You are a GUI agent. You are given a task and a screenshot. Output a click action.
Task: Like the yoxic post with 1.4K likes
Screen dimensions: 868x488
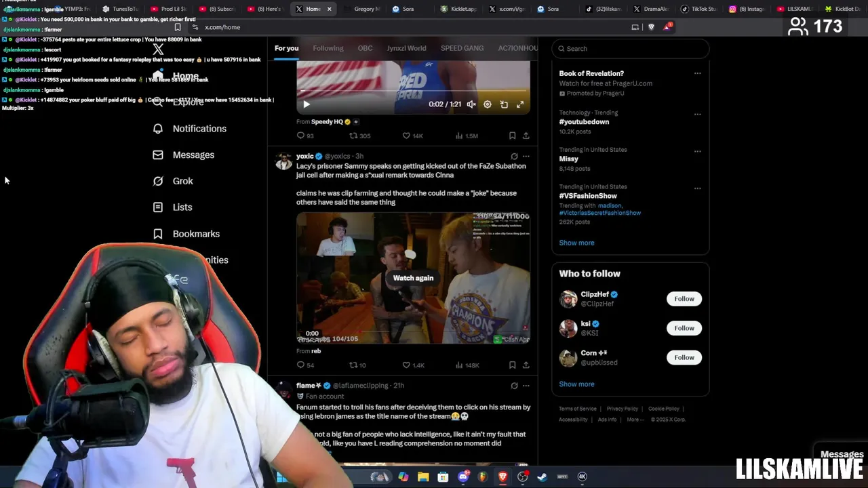click(413, 365)
